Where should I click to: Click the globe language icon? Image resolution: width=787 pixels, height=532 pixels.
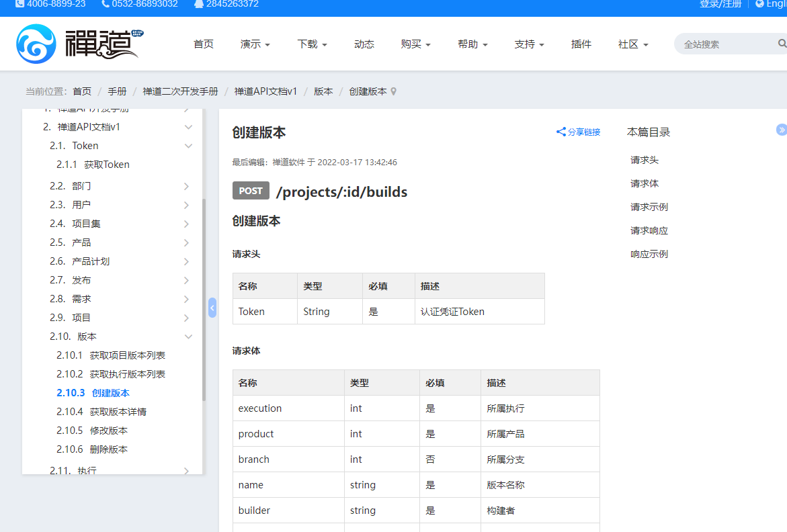click(x=759, y=4)
